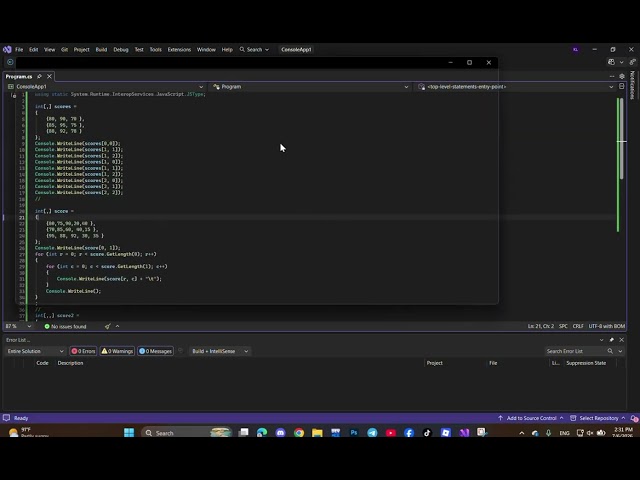Open the 87 % zoom level dropdown
The width and height of the screenshot is (640, 480).
pyautogui.click(x=18, y=326)
